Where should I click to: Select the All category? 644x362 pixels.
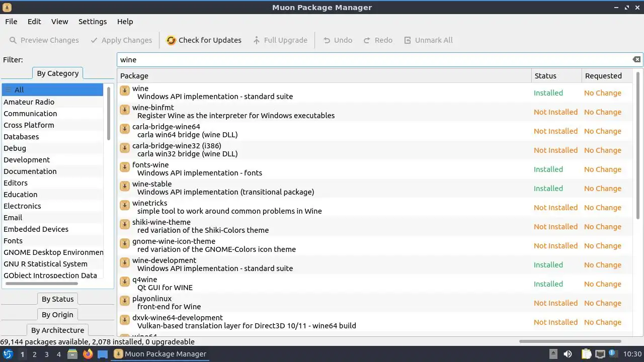point(52,90)
